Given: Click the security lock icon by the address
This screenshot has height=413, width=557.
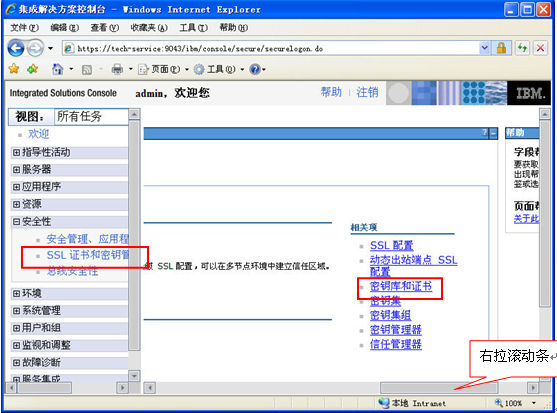Looking at the screenshot, I should click(x=501, y=48).
